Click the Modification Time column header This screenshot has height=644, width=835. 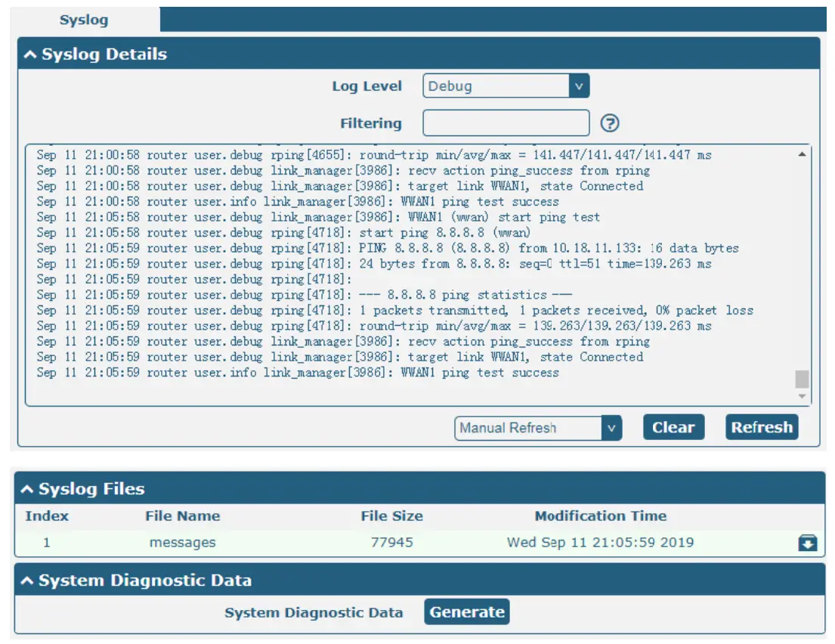tap(600, 516)
